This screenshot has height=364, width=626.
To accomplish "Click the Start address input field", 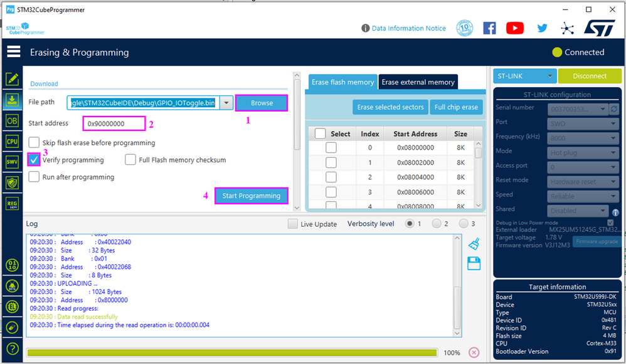I will point(114,123).
